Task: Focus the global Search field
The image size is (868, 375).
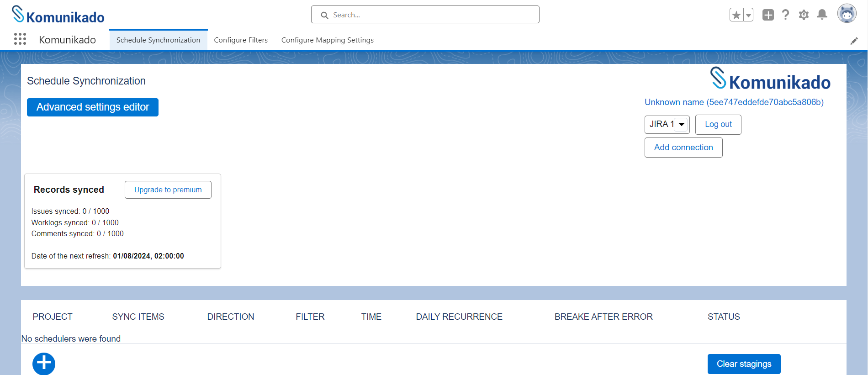Action: tap(425, 15)
